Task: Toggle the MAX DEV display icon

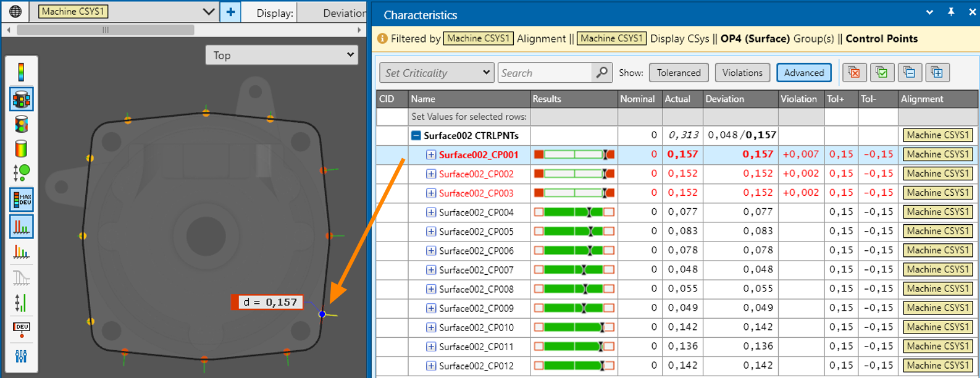Action: (x=21, y=199)
